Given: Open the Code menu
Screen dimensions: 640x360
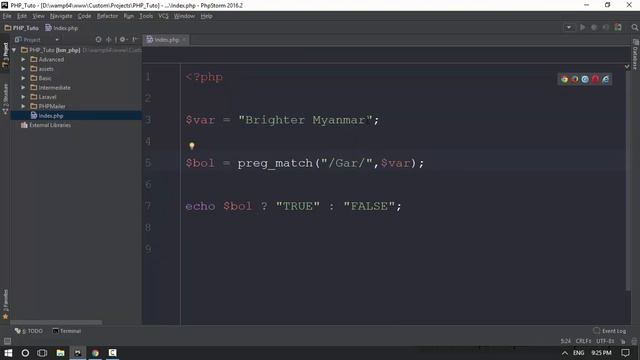Looking at the screenshot, I should pos(84,16).
